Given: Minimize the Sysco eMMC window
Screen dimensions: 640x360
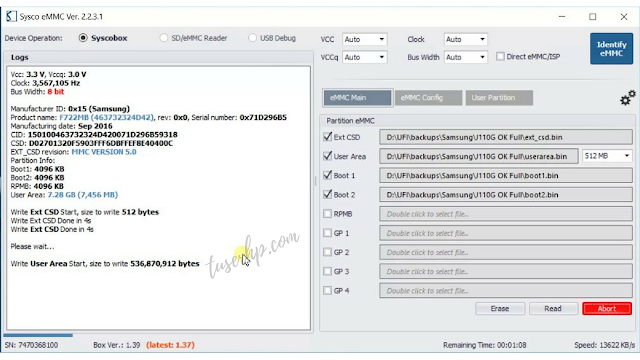Looking at the screenshot, I should pyautogui.click(x=562, y=17).
